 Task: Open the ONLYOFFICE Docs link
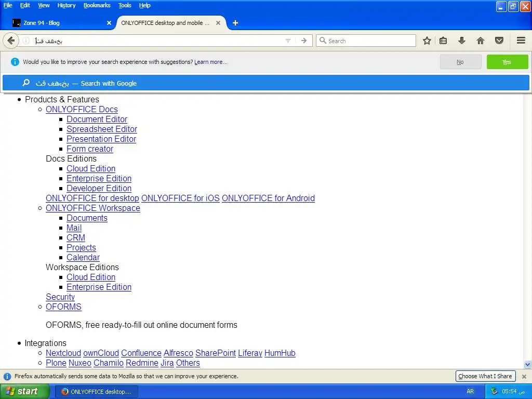pyautogui.click(x=82, y=109)
